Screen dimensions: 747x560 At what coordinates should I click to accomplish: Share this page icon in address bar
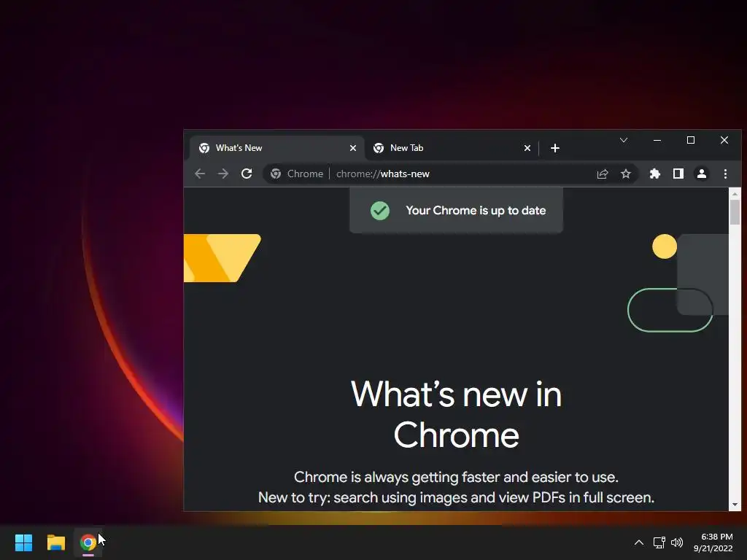(x=602, y=174)
